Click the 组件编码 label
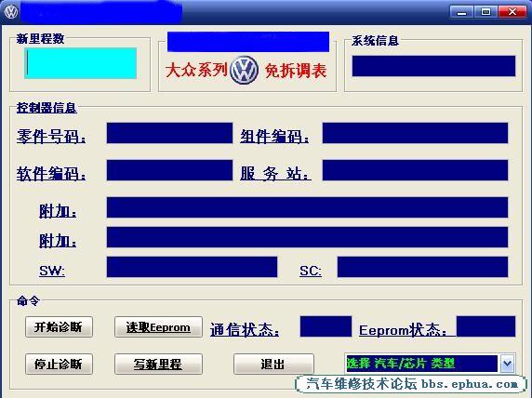This screenshot has width=532, height=398. click(x=274, y=137)
